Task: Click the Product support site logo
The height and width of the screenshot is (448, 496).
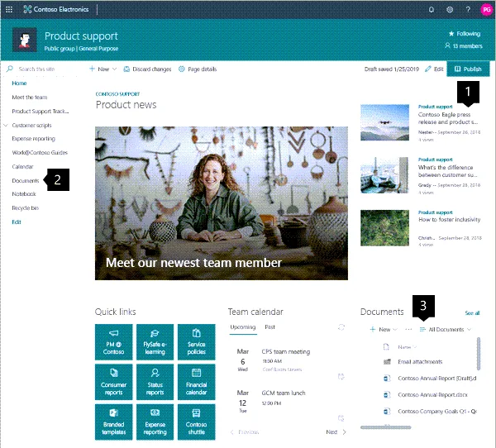Action: pyautogui.click(x=24, y=40)
